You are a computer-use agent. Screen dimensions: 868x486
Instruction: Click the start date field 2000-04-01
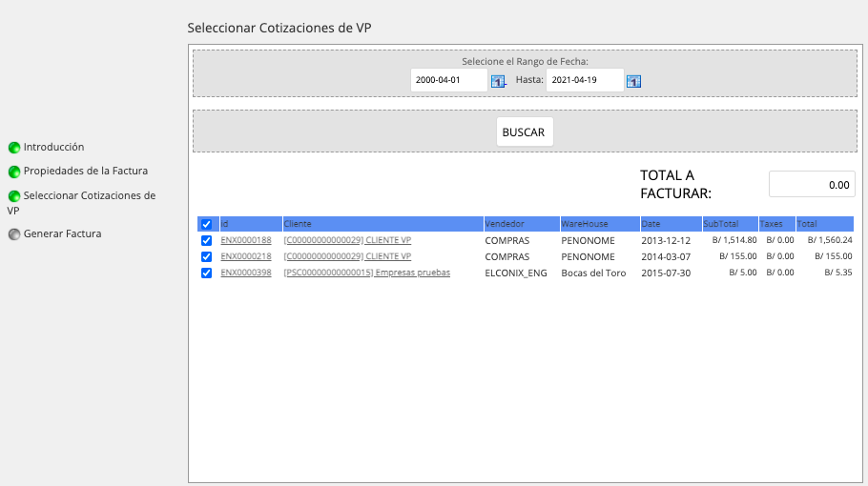tap(449, 80)
